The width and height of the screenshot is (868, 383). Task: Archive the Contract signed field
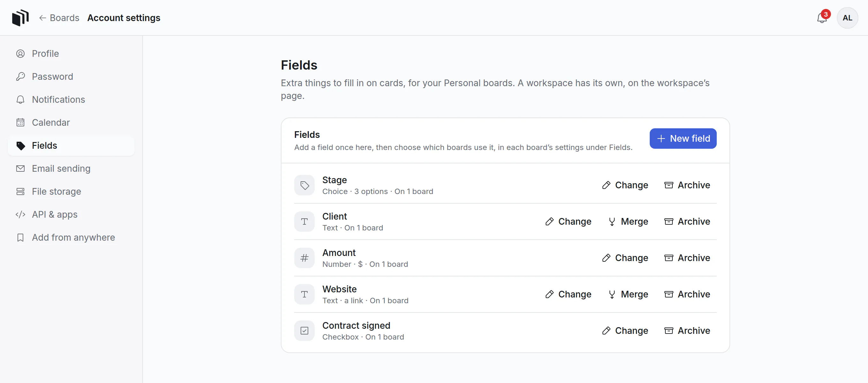pos(687,331)
